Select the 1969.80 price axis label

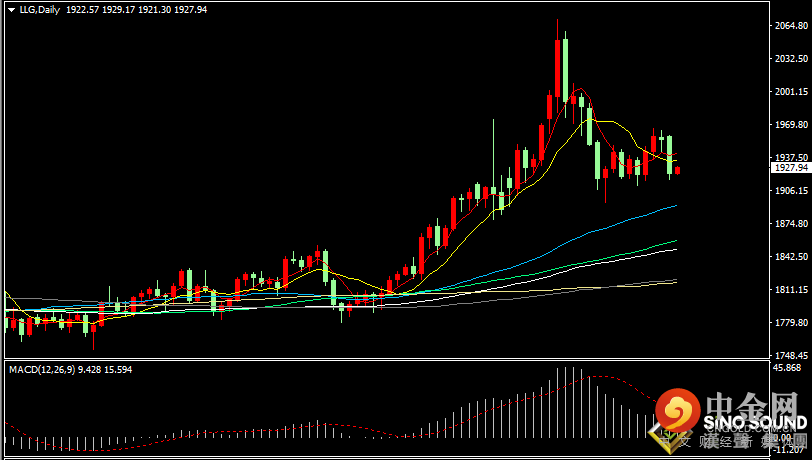coord(791,125)
